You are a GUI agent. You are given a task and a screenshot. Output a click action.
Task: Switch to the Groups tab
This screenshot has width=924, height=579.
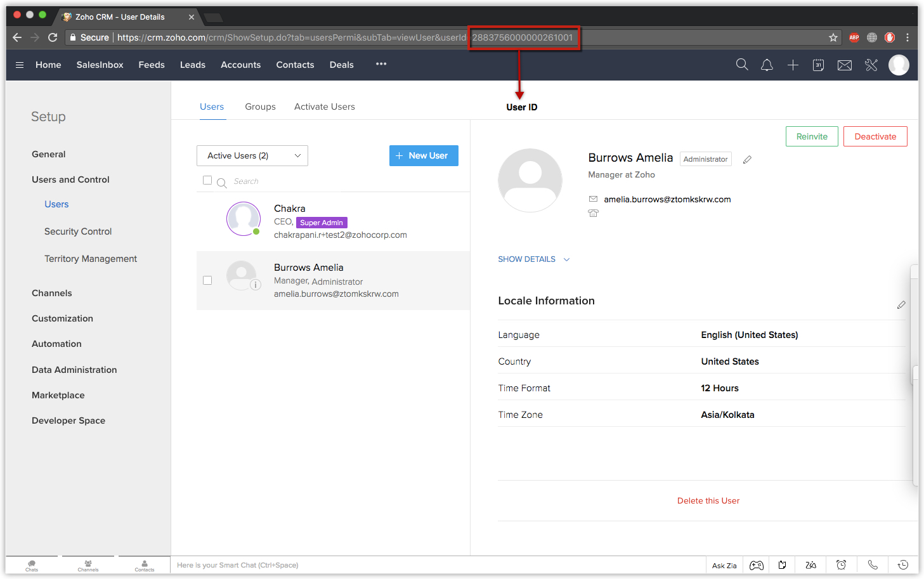pos(261,107)
